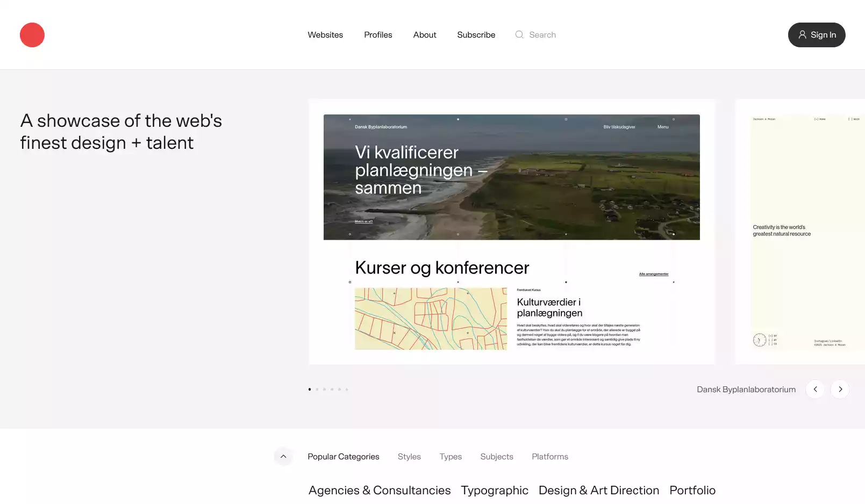This screenshot has width=865, height=504.
Task: Jump to the second carousel pagination dot
Action: pyautogui.click(x=317, y=390)
